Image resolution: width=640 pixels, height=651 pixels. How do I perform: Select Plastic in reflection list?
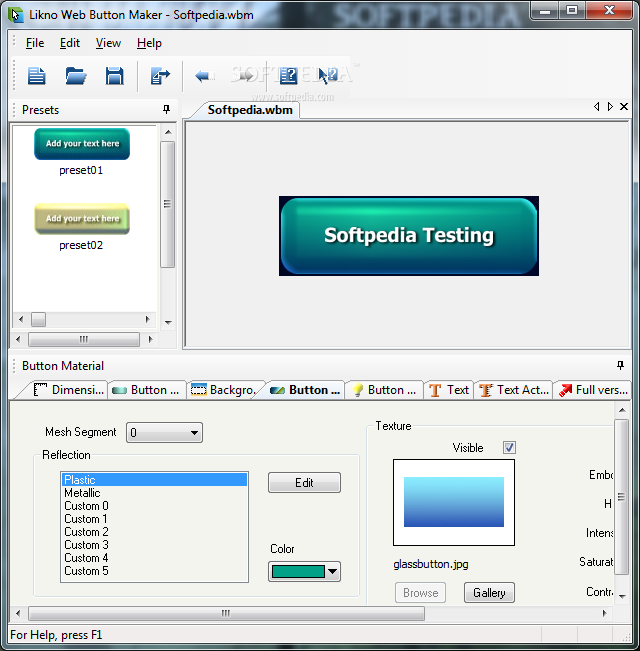point(154,480)
